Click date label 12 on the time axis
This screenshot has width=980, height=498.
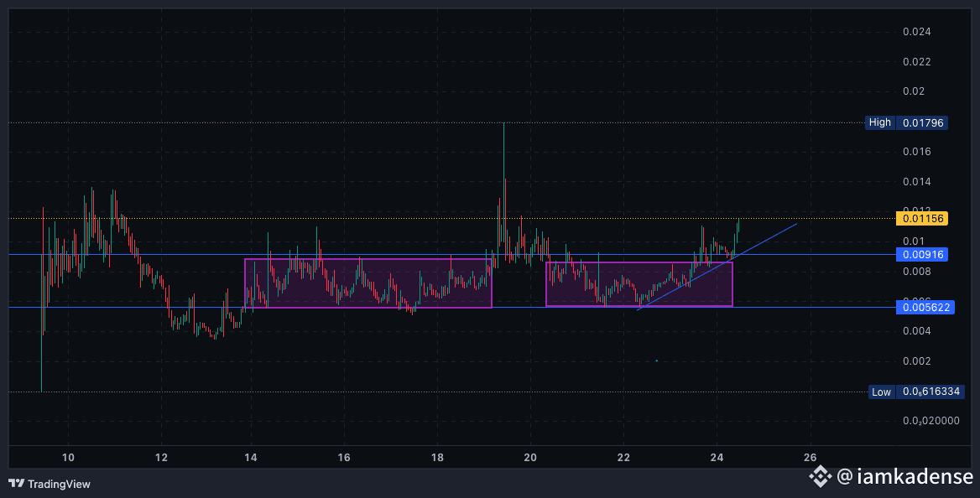click(x=161, y=458)
